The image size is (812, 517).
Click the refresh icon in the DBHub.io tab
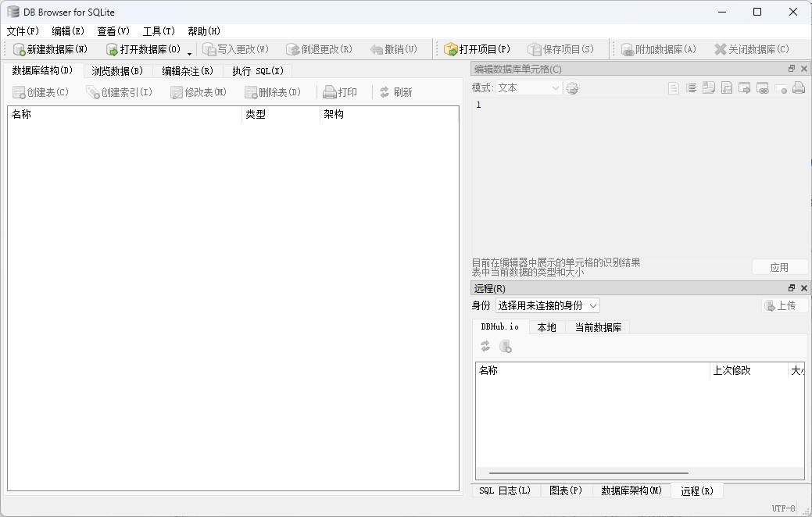485,346
